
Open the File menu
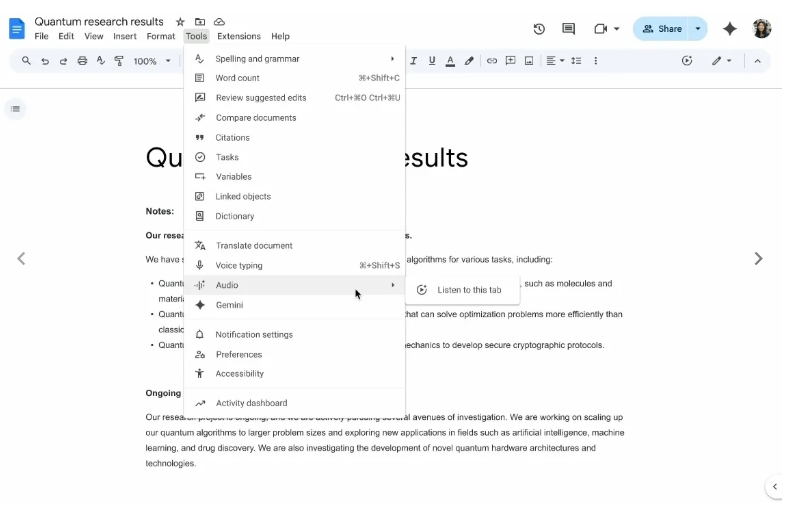point(41,36)
